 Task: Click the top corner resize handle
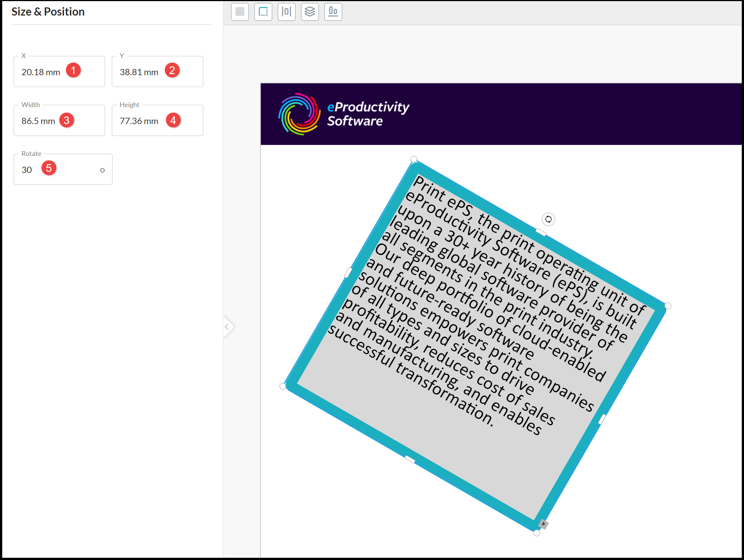(414, 159)
